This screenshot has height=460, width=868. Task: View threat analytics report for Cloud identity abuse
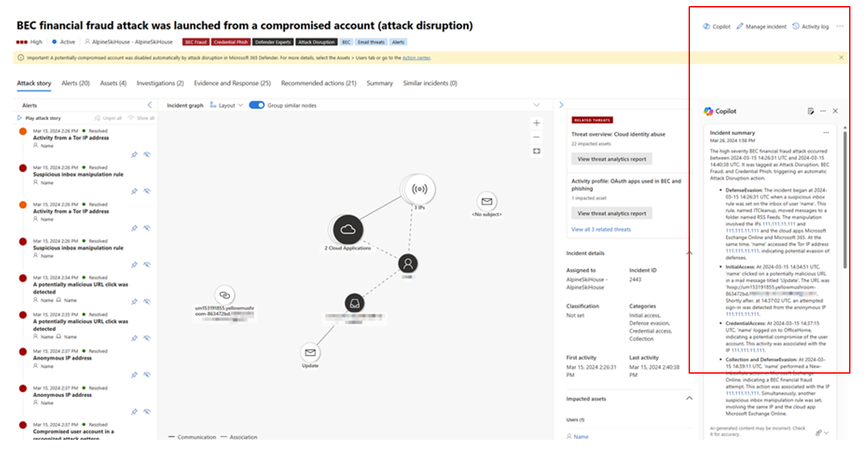pos(611,159)
